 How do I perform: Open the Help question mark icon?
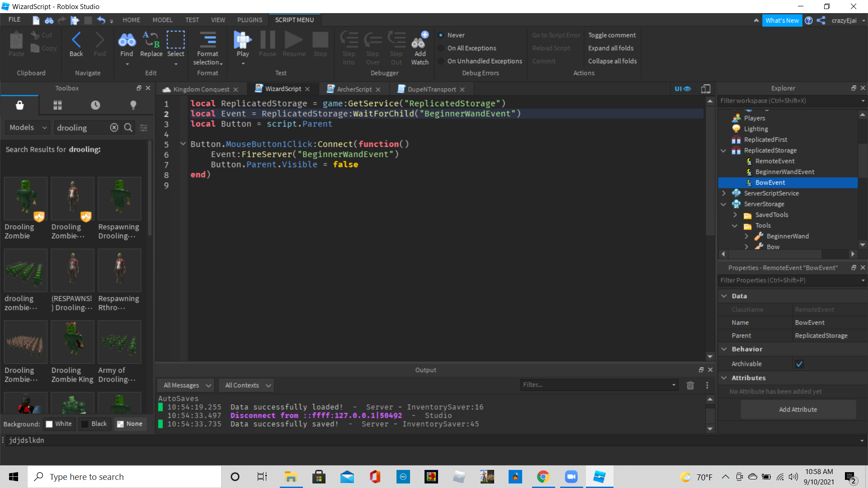click(x=809, y=20)
